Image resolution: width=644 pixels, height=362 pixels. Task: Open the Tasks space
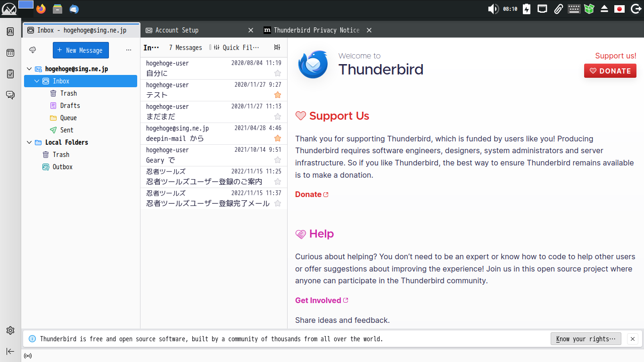point(10,74)
